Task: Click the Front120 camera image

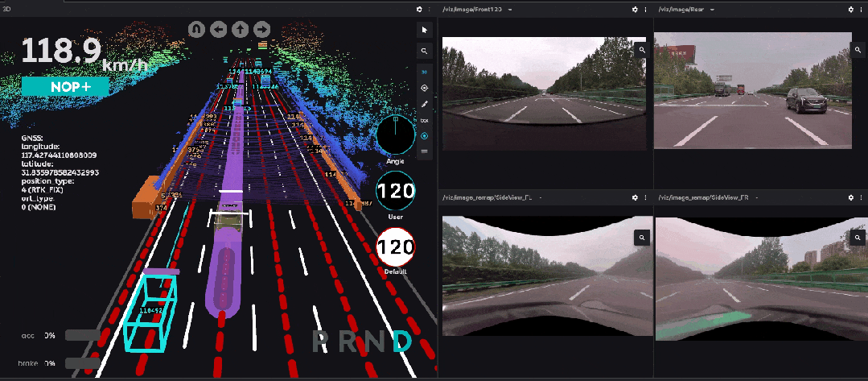Action: coord(544,93)
